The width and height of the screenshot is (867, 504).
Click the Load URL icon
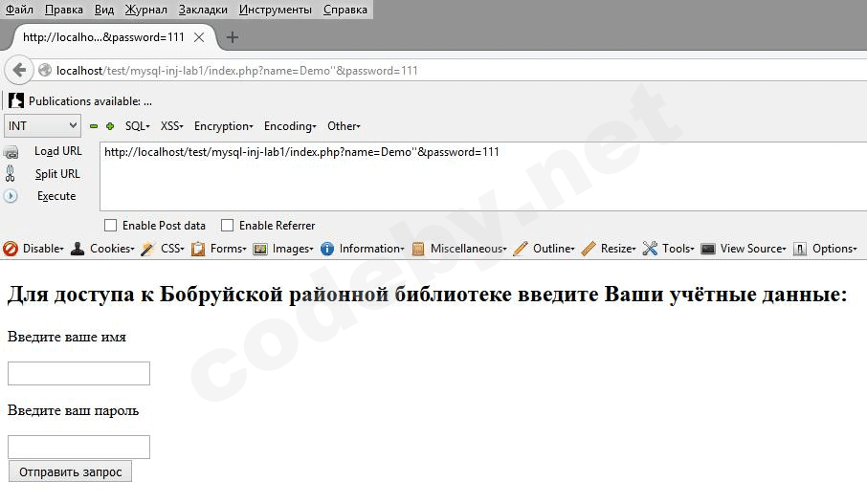pos(11,152)
